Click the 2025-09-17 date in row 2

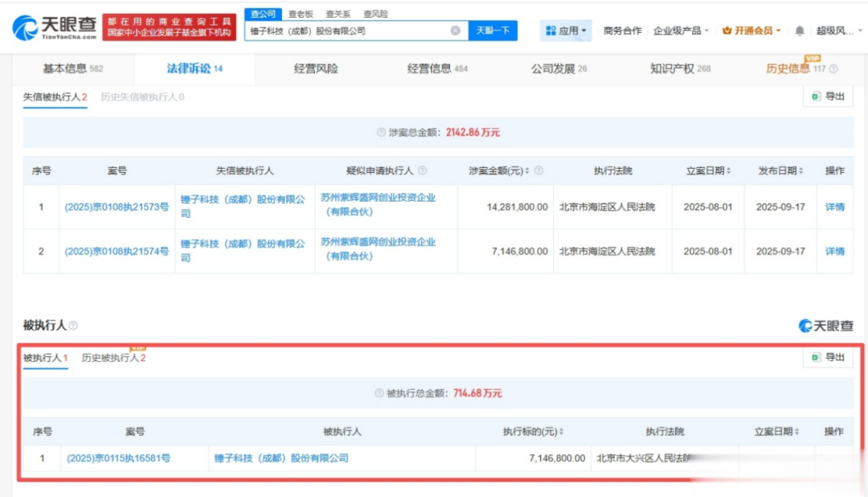pos(780,252)
